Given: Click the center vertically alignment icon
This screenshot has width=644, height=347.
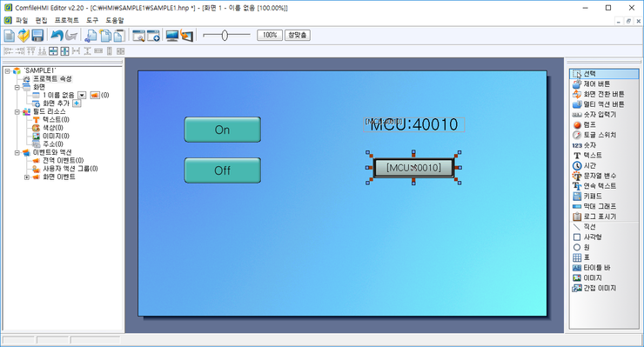Looking at the screenshot, I should click(x=64, y=51).
